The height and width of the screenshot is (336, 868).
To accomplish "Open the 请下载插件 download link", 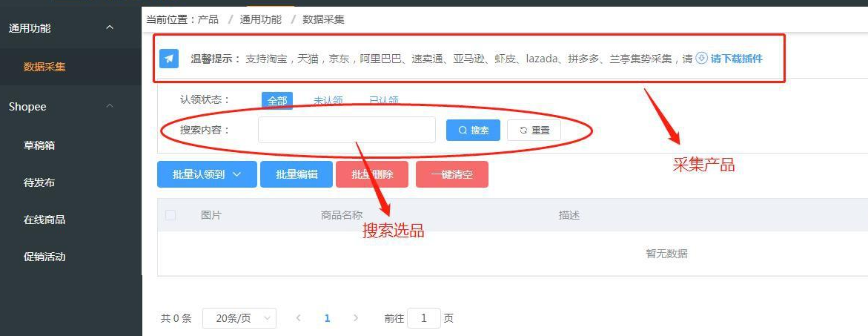I will pyautogui.click(x=736, y=59).
